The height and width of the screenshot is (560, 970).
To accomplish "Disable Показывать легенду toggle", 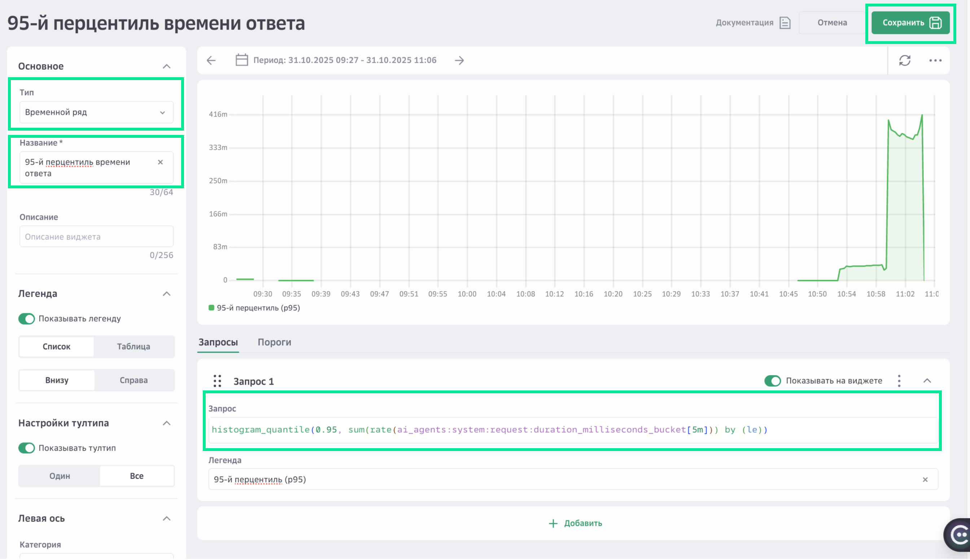I will click(26, 319).
